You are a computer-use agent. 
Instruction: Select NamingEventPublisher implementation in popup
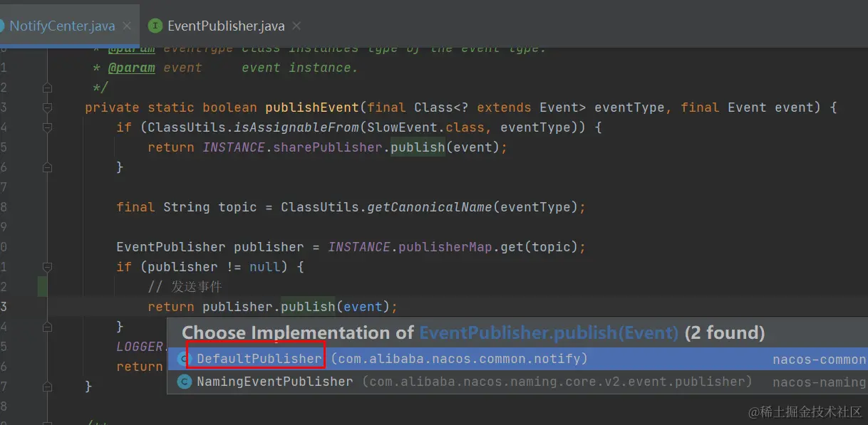point(517,382)
